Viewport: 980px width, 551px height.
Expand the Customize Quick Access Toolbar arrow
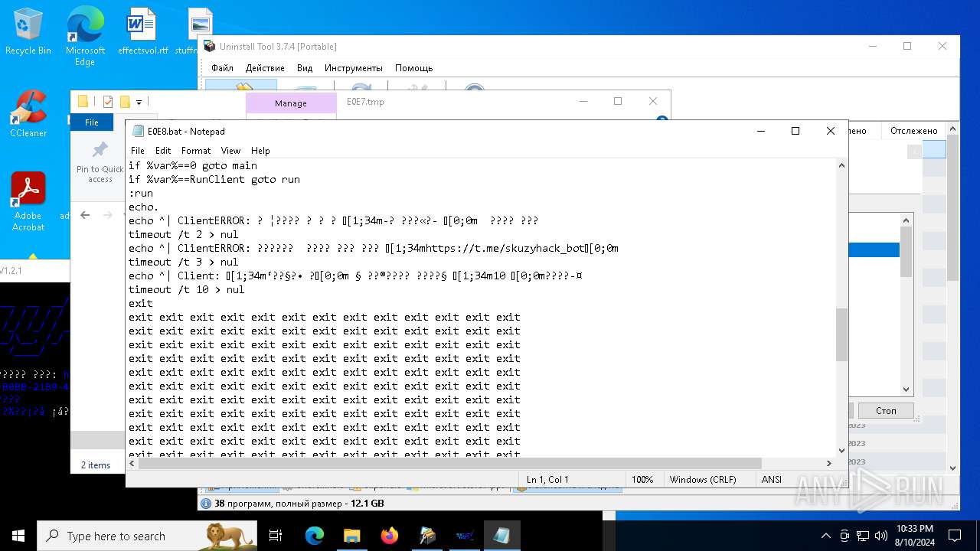(139, 102)
